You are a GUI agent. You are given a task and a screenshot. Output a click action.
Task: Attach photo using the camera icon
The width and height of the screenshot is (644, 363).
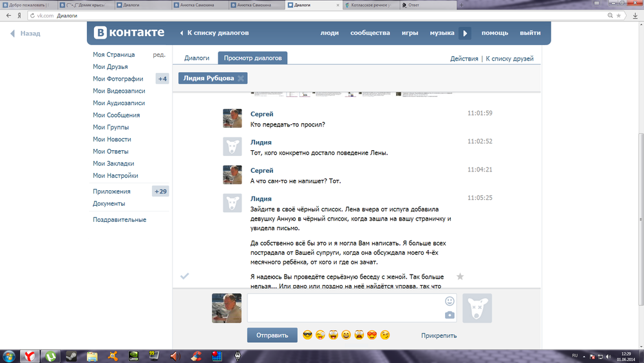pyautogui.click(x=450, y=315)
